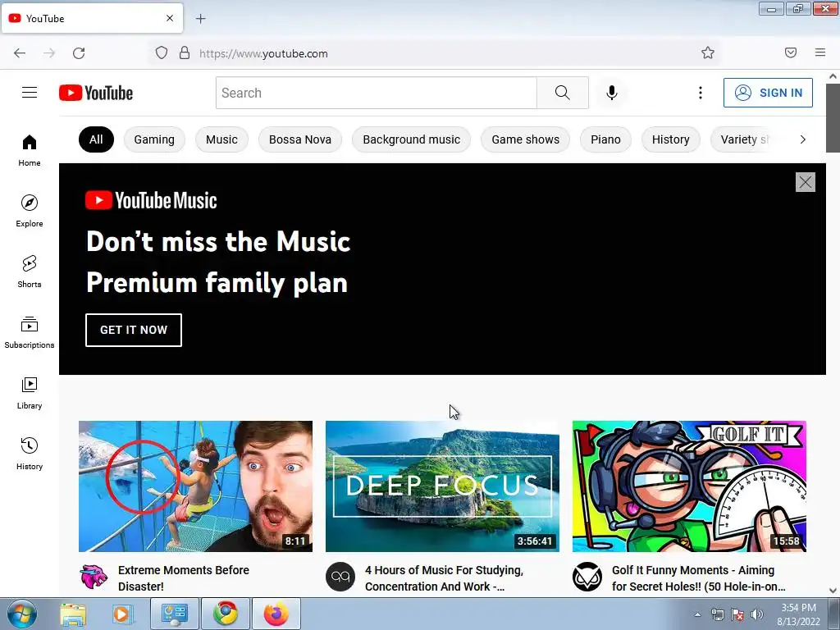Viewport: 840px width, 630px height.
Task: Open the Extreme Moments Before Disaster title
Action: click(184, 578)
